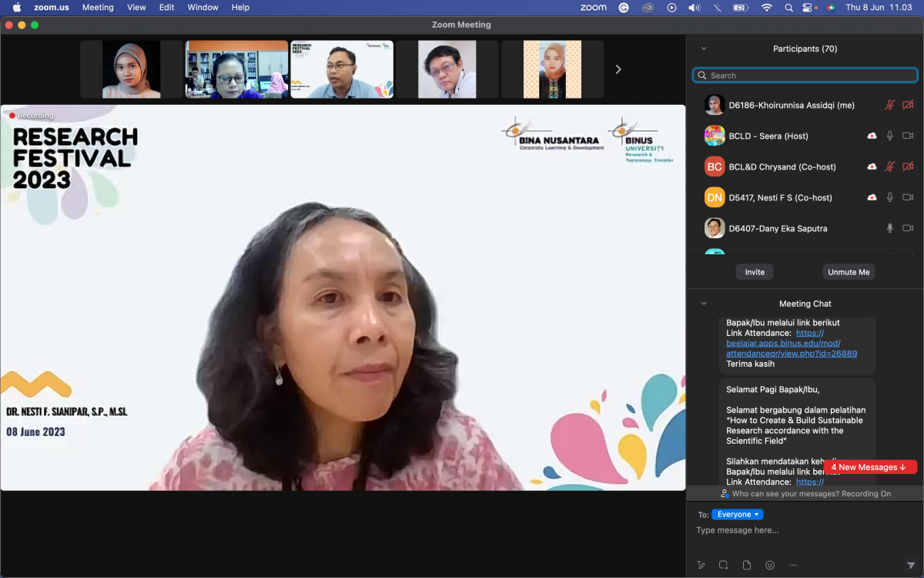
Task: Click the send message filter icon
Action: [911, 566]
